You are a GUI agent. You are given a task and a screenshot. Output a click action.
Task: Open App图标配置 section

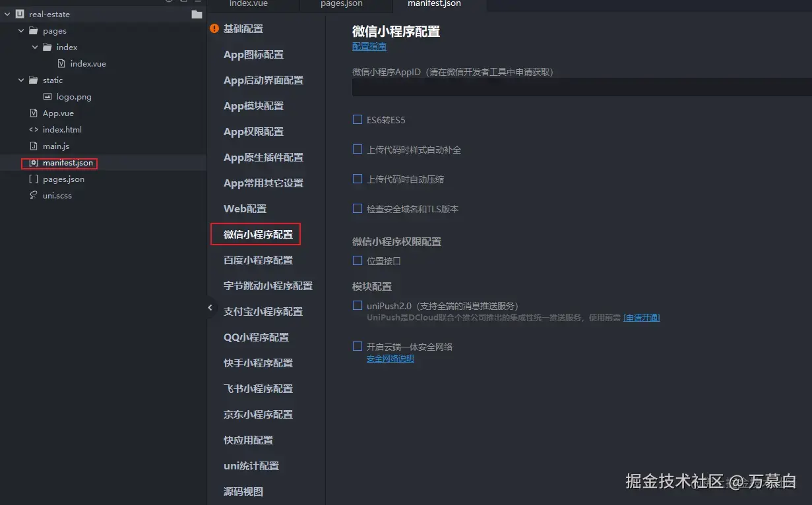click(x=253, y=55)
